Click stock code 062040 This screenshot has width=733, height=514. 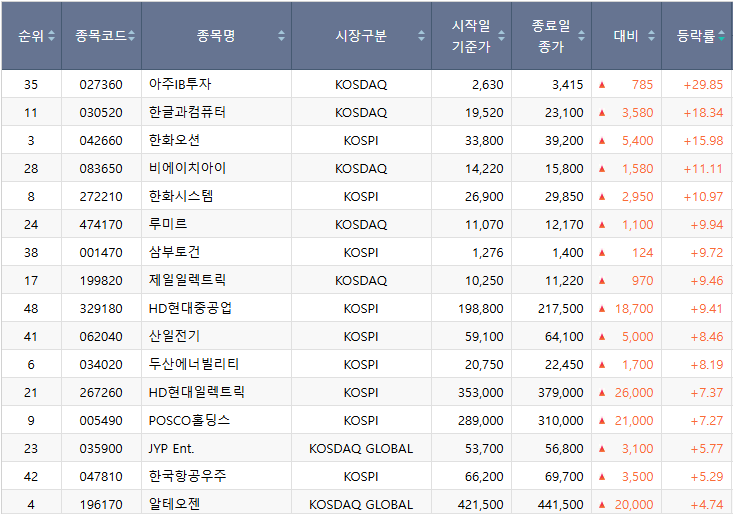coord(101,337)
